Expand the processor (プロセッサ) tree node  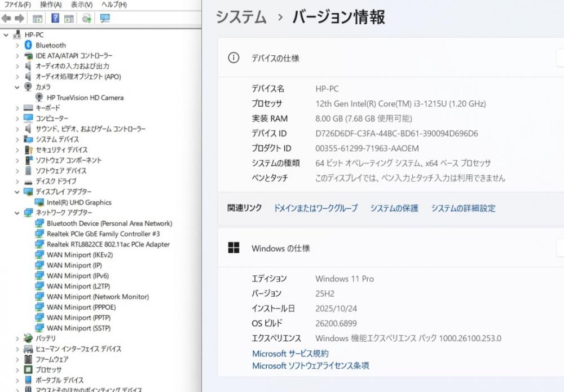coord(17,369)
